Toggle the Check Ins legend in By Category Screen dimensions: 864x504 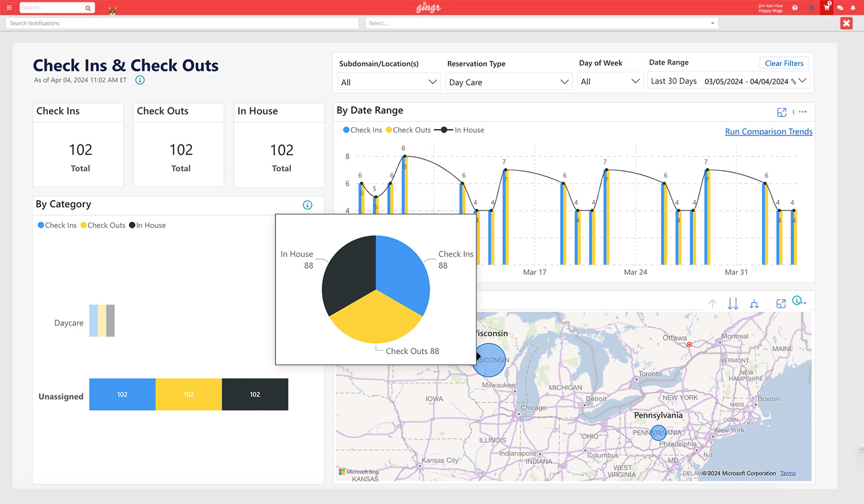57,225
